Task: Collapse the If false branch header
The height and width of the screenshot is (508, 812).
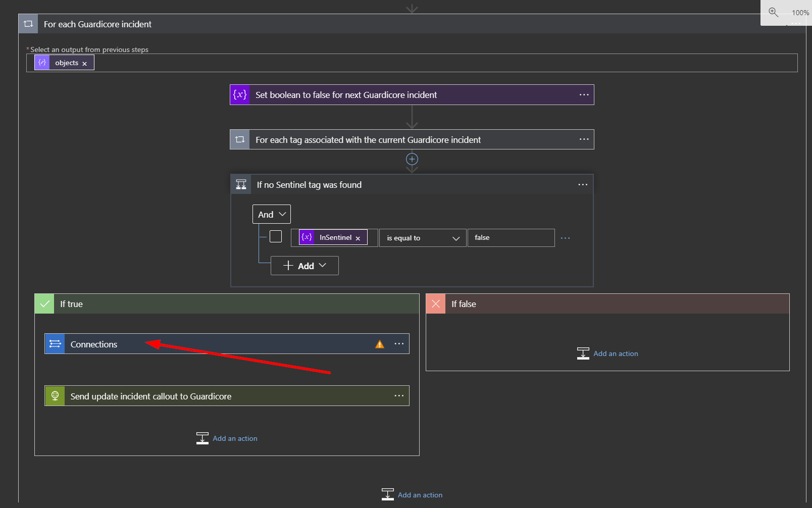Action: tap(607, 304)
